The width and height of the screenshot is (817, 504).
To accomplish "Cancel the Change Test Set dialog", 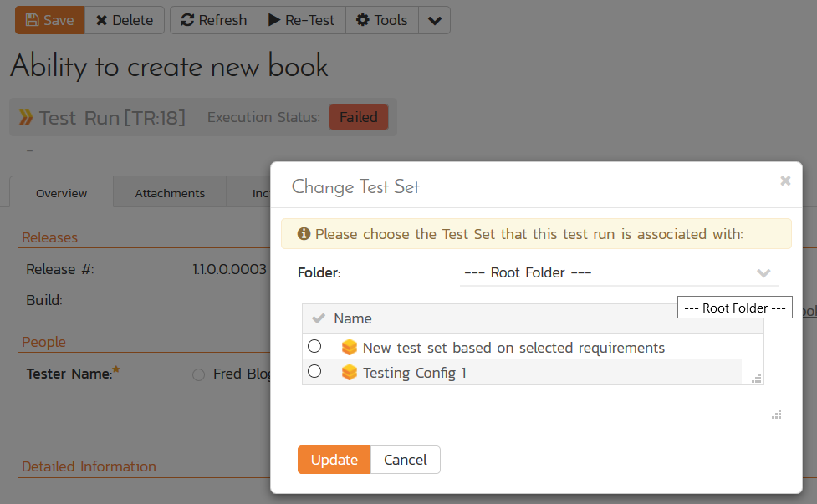I will [405, 460].
